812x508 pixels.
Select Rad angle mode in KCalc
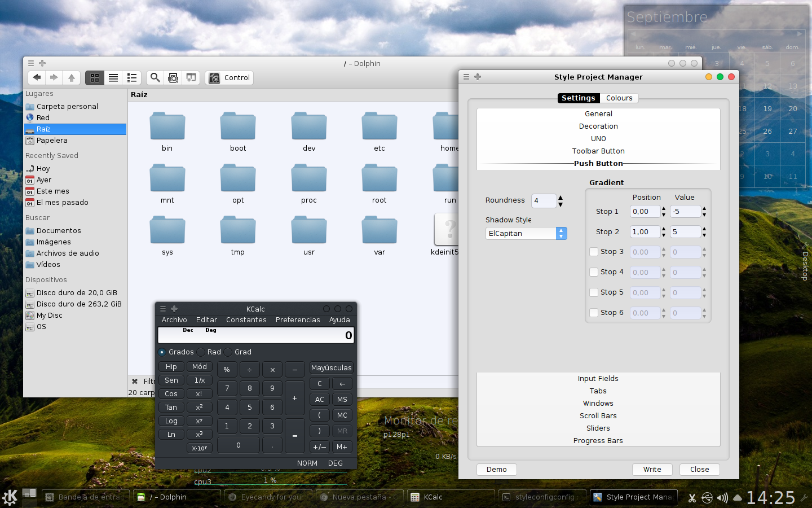(x=209, y=352)
